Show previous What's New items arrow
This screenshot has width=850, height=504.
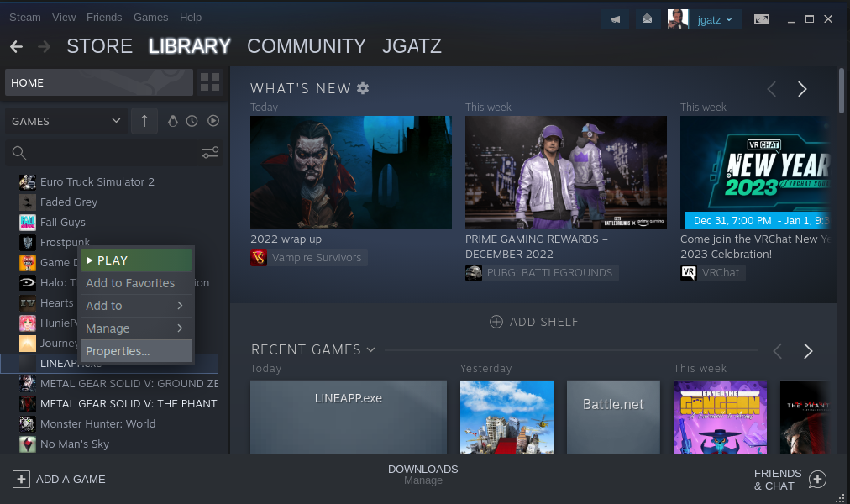click(x=772, y=89)
